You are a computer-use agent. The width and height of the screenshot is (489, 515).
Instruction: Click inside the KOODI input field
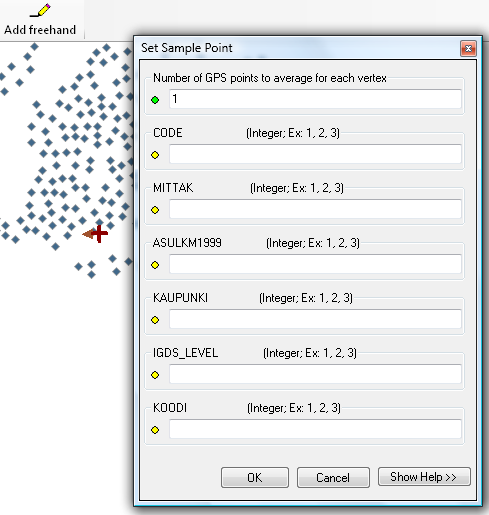[x=315, y=429]
